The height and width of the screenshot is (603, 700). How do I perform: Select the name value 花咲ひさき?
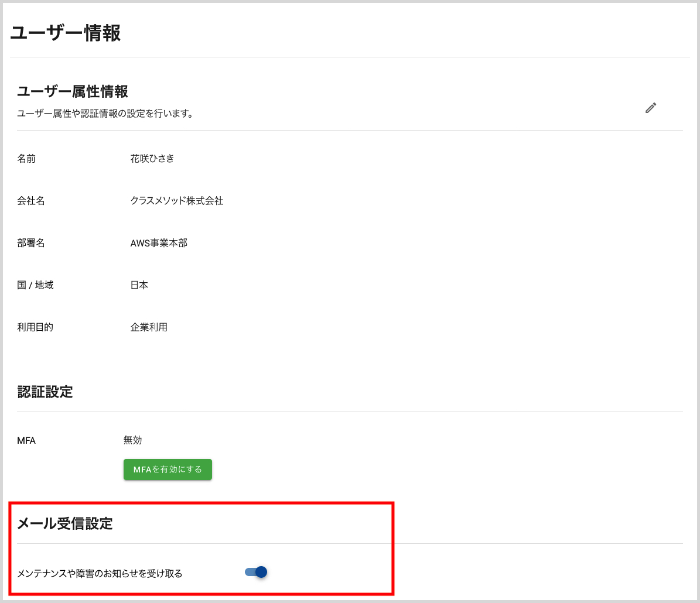click(x=152, y=159)
